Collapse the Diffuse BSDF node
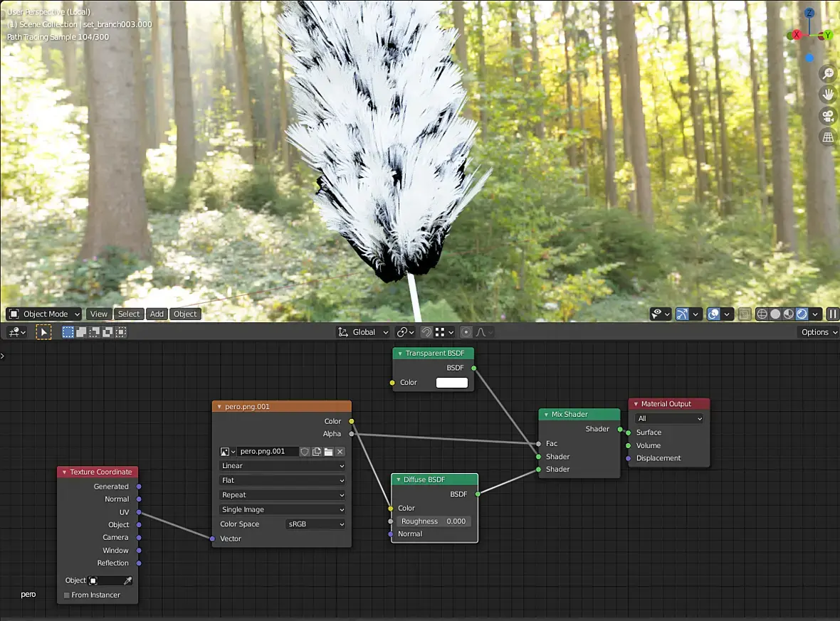This screenshot has height=621, width=840. point(398,480)
